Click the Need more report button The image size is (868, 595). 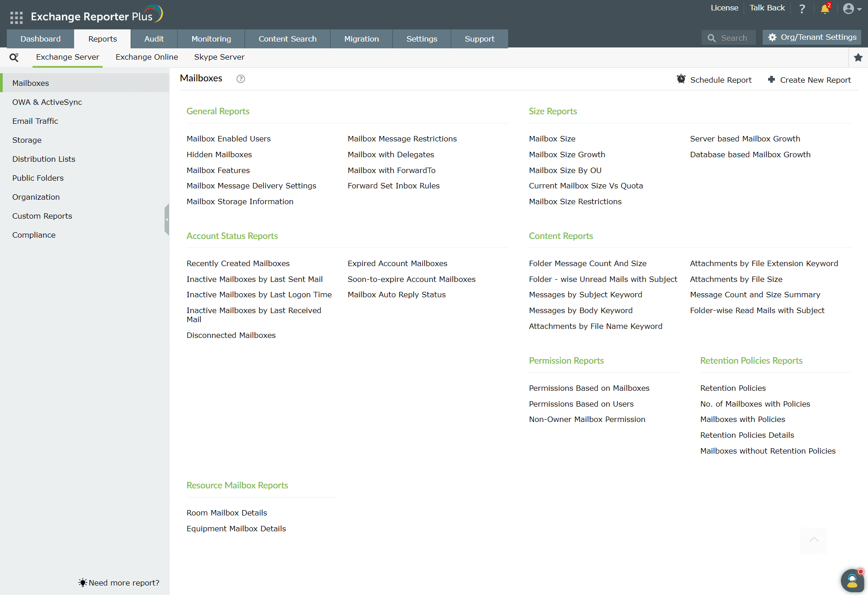click(x=119, y=583)
